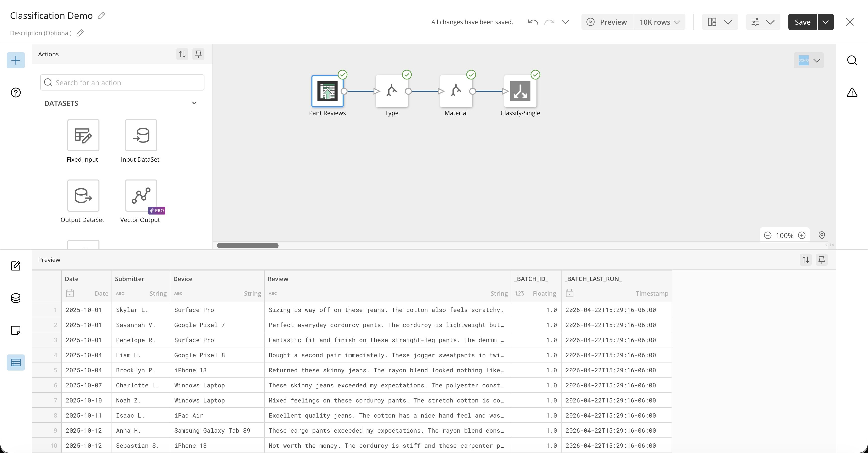The image size is (868, 453).
Task: Open the help question mark icon
Action: pyautogui.click(x=16, y=93)
